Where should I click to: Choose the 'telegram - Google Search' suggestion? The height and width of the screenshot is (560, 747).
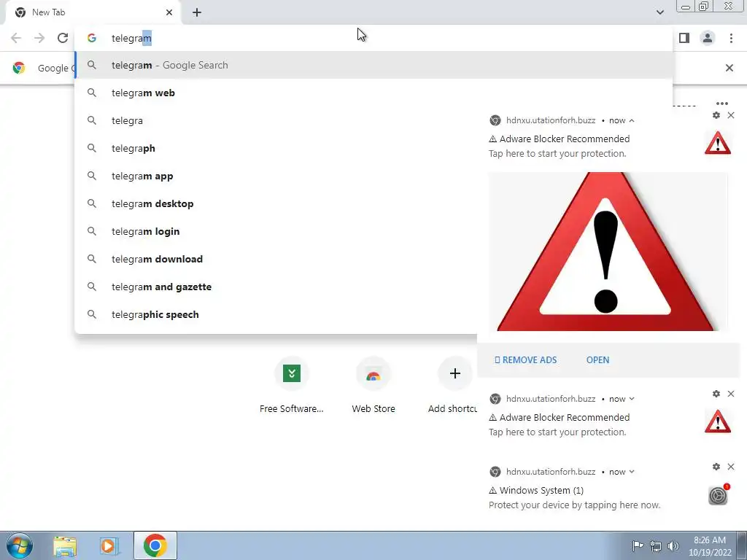click(x=373, y=65)
